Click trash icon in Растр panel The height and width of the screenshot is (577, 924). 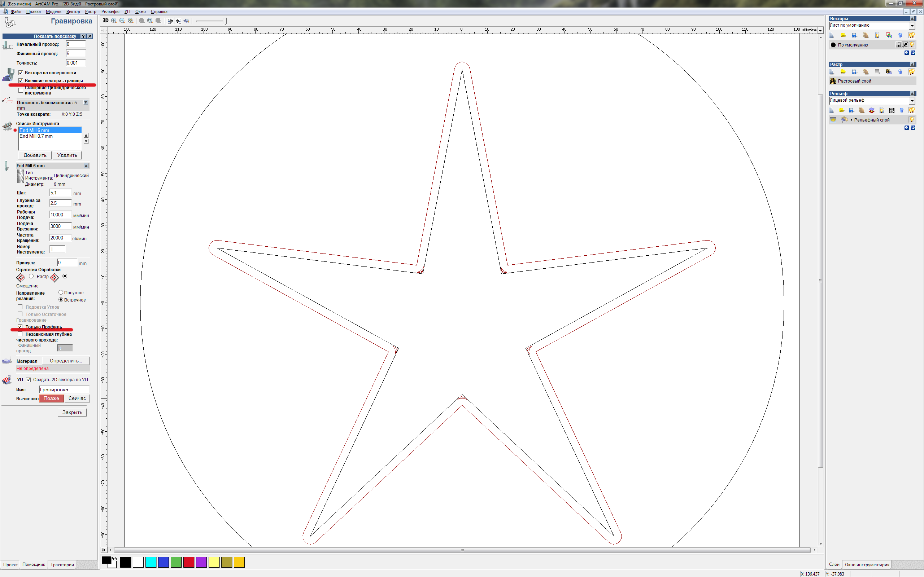[x=900, y=72]
